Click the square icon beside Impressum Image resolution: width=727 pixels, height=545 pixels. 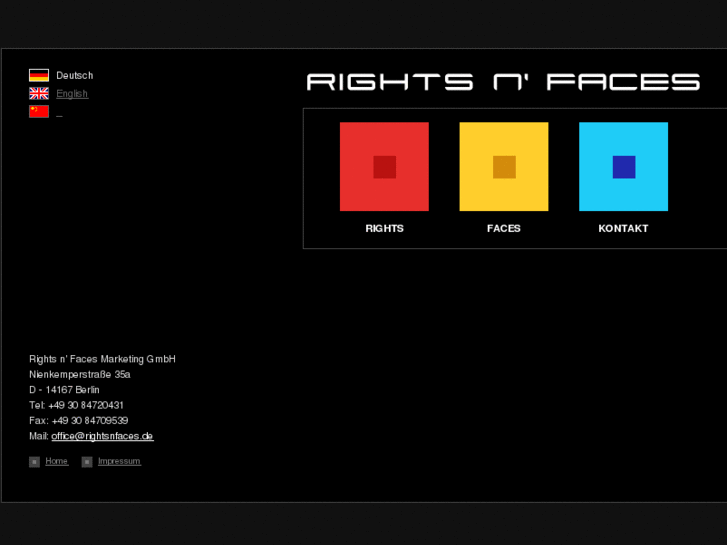coord(87,462)
